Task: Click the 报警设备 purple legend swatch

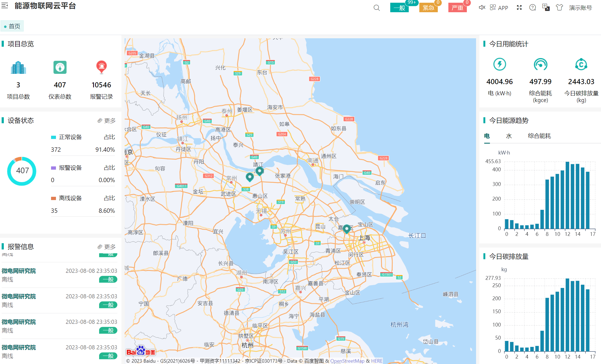Action: click(54, 168)
